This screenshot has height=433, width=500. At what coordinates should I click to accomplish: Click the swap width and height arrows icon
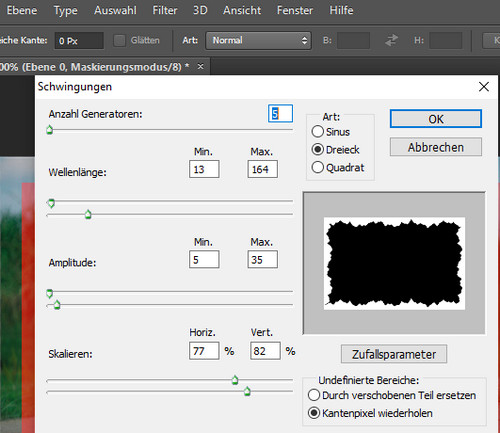391,40
